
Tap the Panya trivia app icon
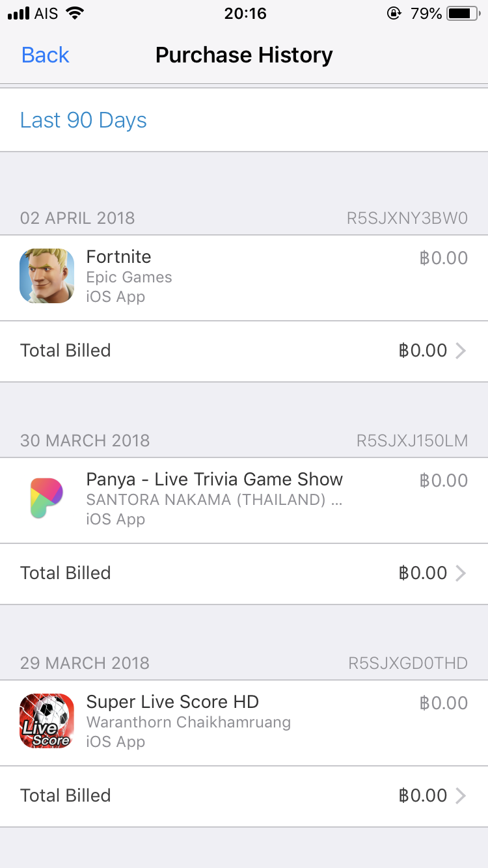[x=47, y=498]
